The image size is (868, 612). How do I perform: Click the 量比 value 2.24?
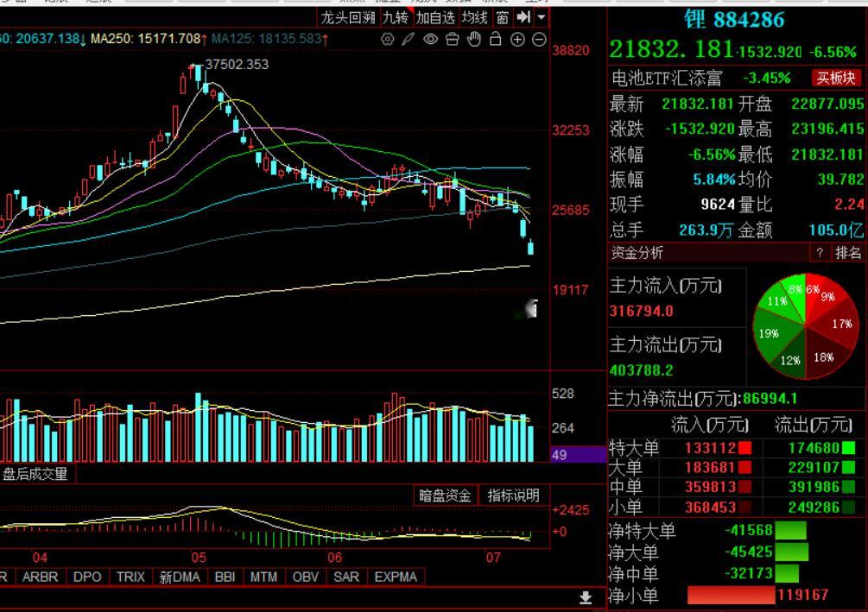pos(849,205)
